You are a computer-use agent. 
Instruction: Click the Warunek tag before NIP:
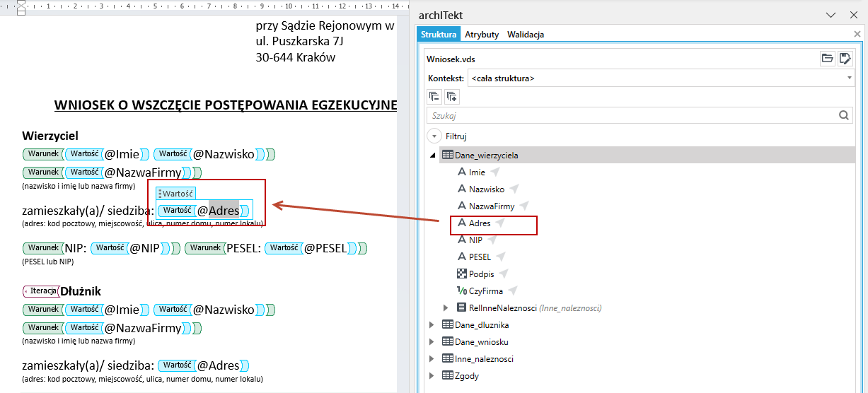[x=43, y=248]
